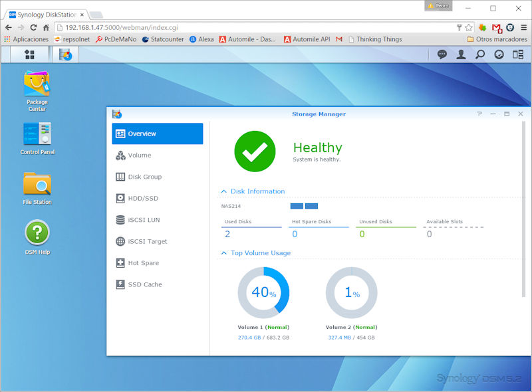Click the Used Disks count 2

click(227, 234)
